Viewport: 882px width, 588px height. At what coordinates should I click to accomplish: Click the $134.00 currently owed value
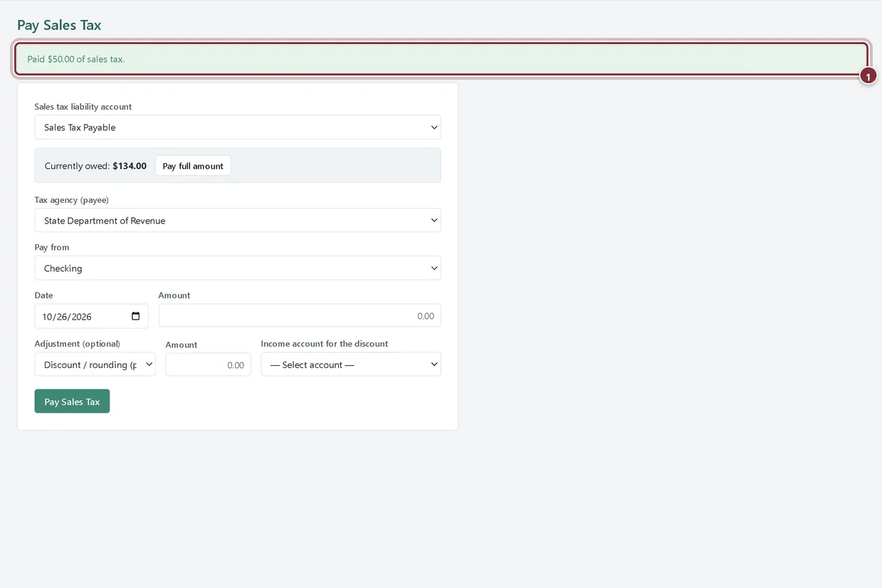point(130,166)
